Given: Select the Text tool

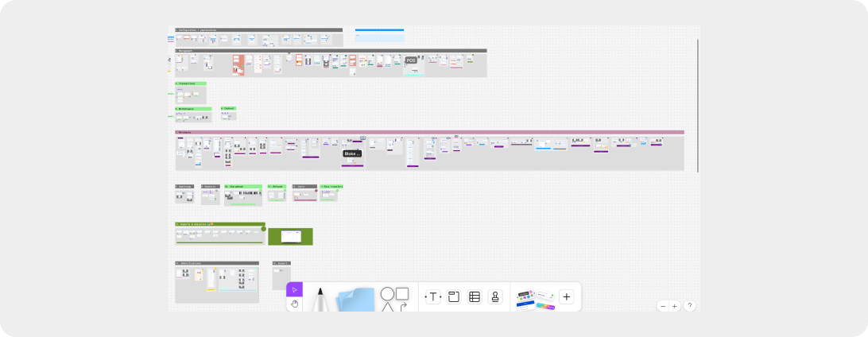Looking at the screenshot, I should pyautogui.click(x=433, y=297).
